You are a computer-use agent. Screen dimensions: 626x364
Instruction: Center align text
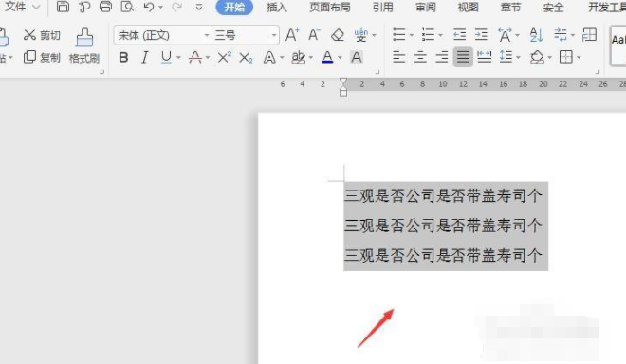420,58
